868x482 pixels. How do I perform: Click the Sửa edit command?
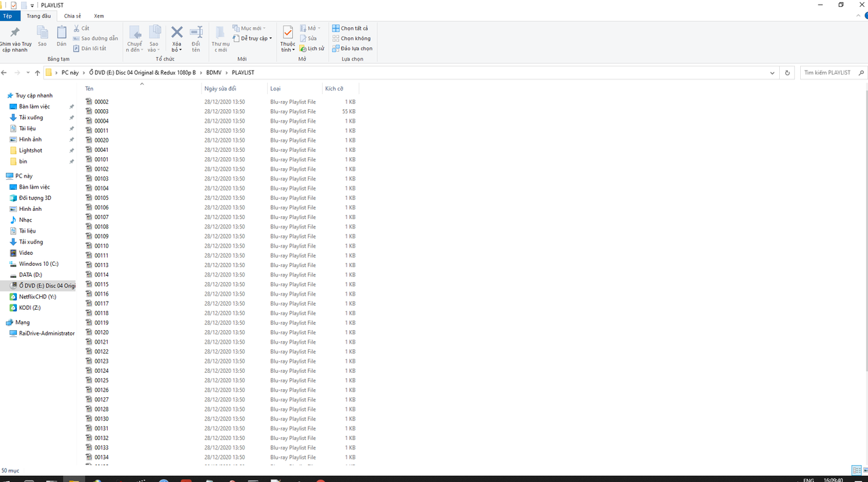point(308,39)
